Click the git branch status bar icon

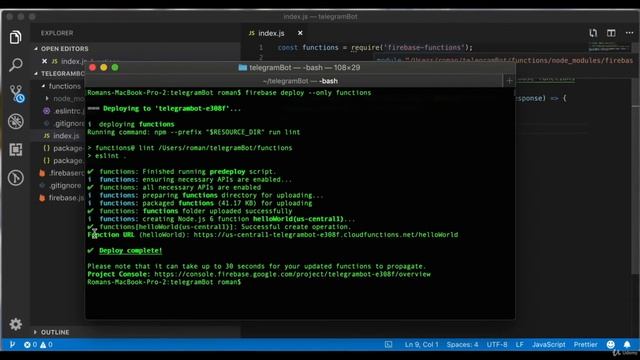12,344
